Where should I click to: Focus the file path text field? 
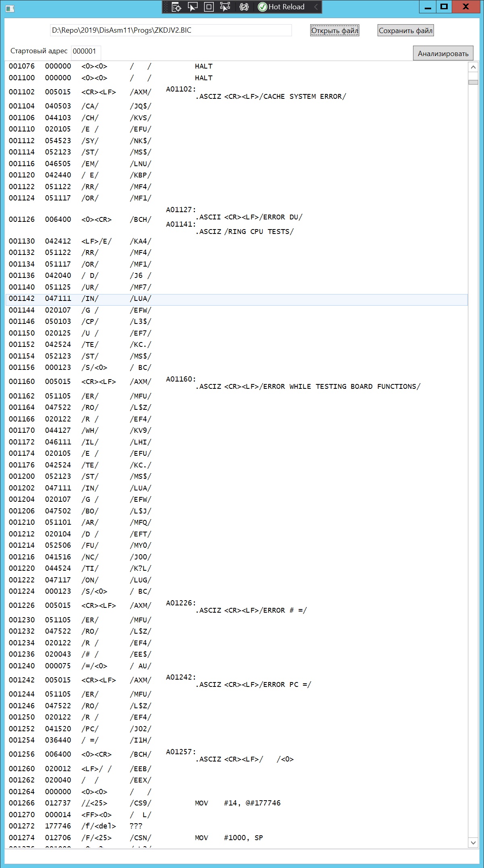point(171,31)
